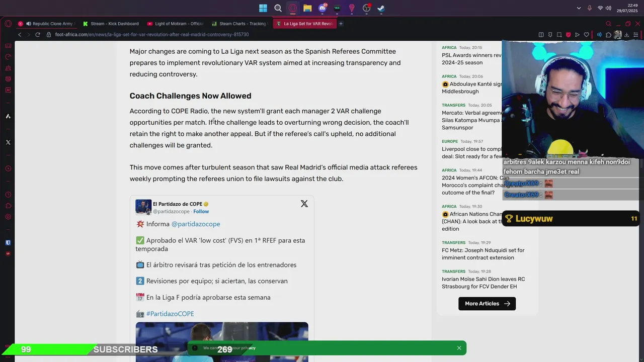The image size is (644, 362).
Task: Click the site padlock security icon
Action: coord(49,35)
